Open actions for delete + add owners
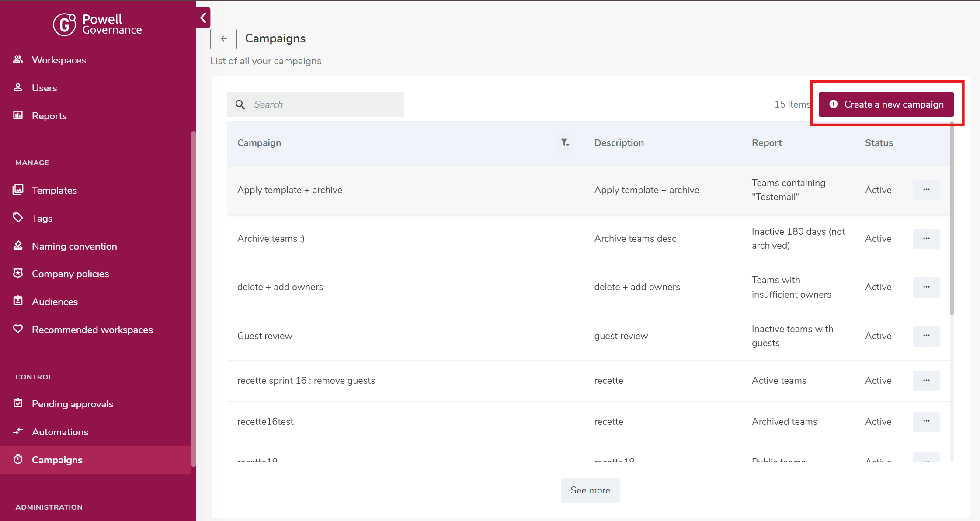Viewport: 980px width, 521px height. pyautogui.click(x=926, y=287)
